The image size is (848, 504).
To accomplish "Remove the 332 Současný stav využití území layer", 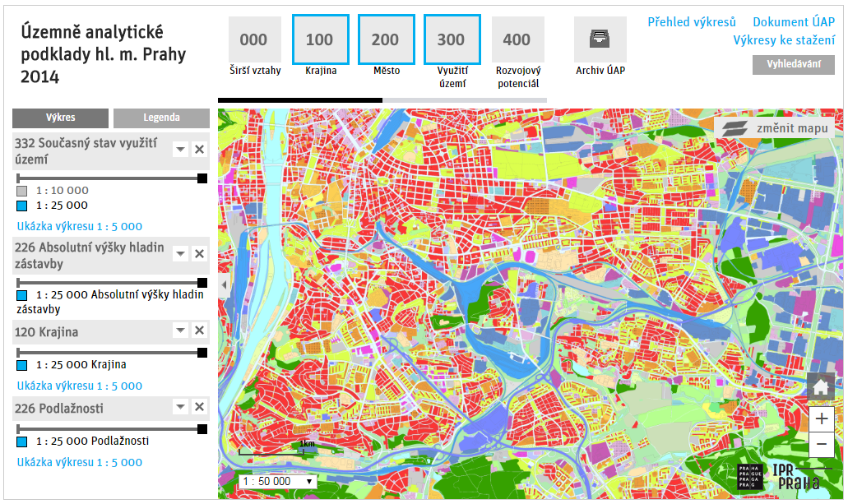I will 199,149.
